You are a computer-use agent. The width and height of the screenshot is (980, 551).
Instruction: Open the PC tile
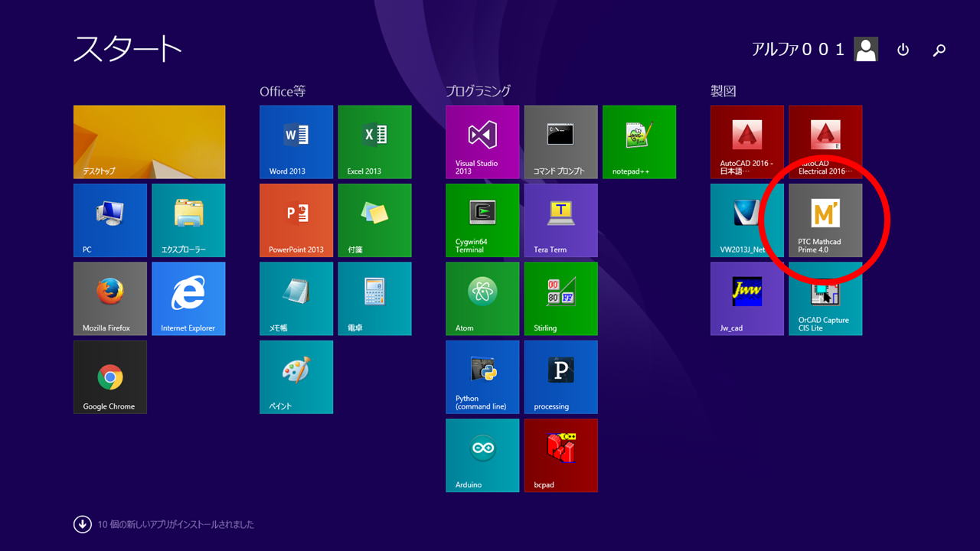[x=110, y=220]
